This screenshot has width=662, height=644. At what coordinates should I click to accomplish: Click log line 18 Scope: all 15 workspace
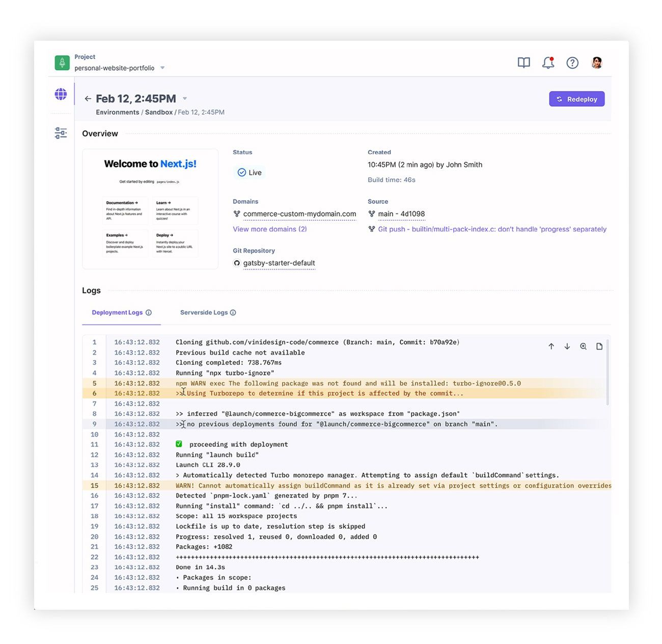click(x=236, y=516)
